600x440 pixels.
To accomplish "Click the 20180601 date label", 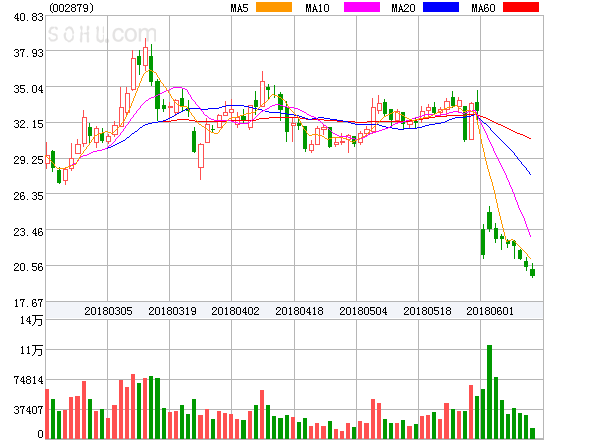I will pos(490,311).
